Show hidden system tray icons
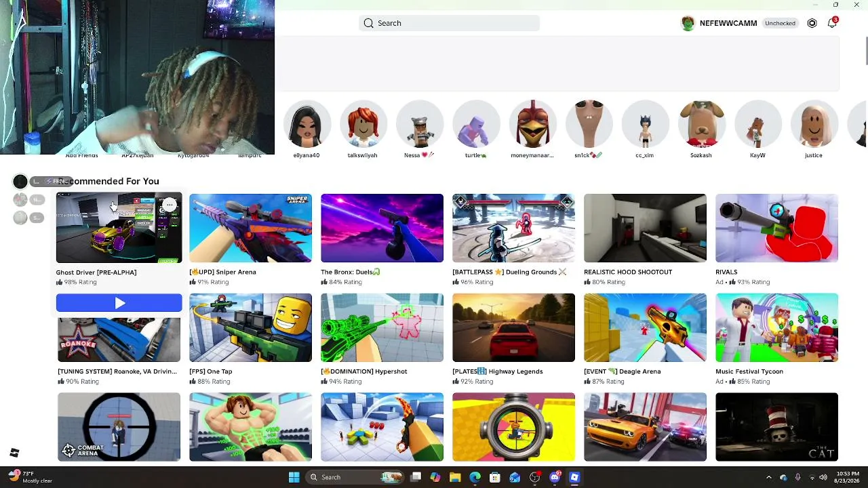 point(769,477)
